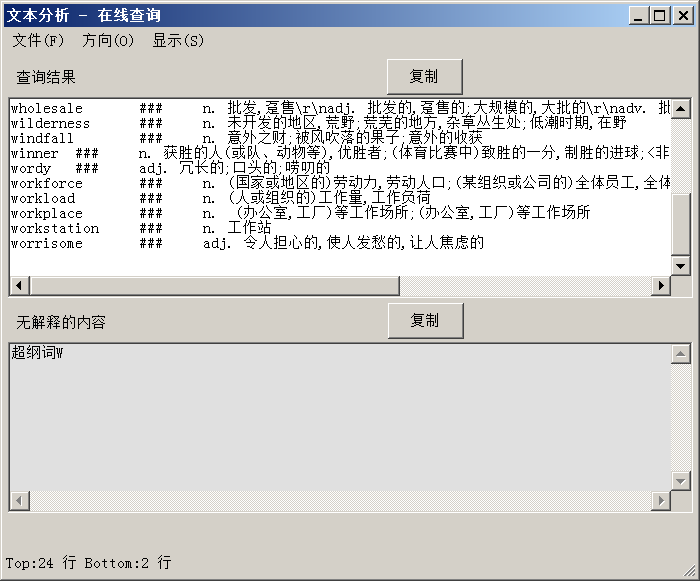Click 复制 button beside 查询结果

(x=424, y=76)
